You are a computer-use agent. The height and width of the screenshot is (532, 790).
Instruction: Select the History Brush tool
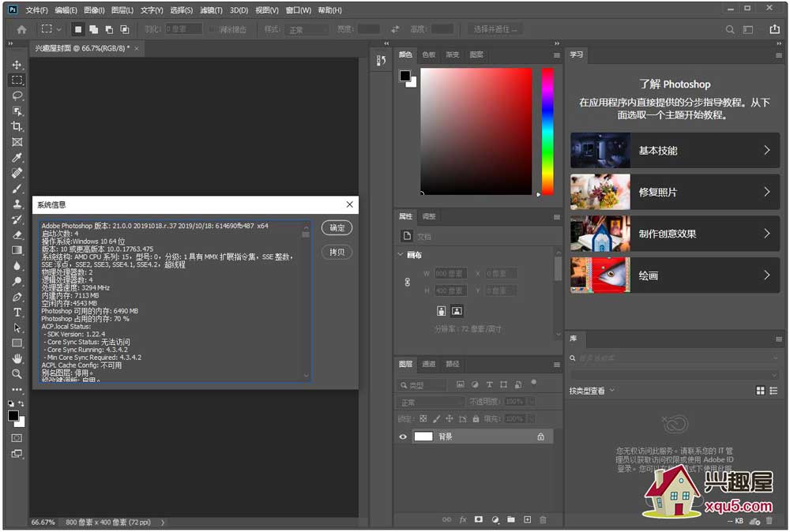click(17, 219)
